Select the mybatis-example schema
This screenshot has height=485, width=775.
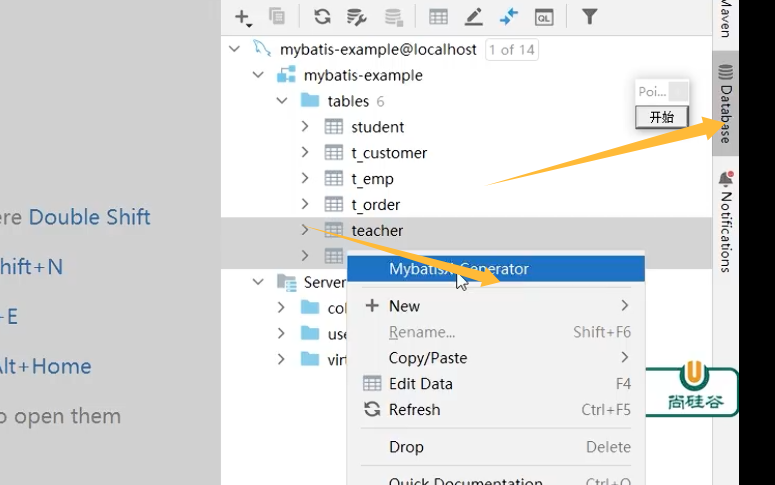point(363,76)
